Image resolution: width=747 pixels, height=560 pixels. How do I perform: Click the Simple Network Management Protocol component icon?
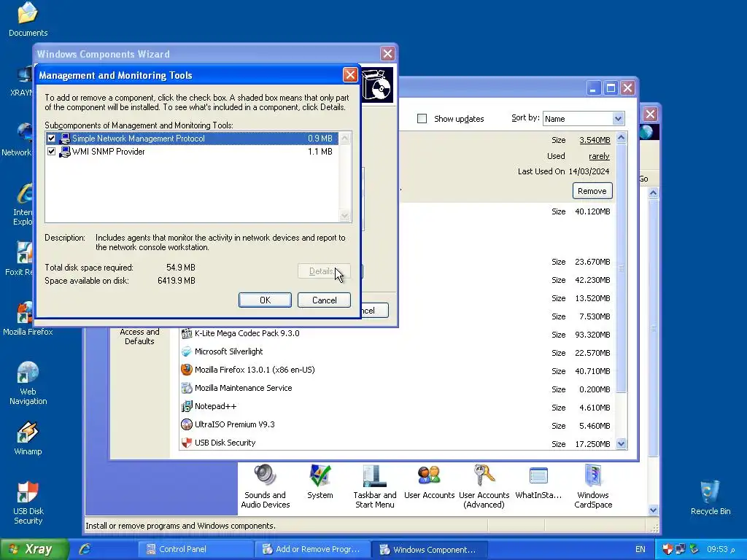[64, 139]
